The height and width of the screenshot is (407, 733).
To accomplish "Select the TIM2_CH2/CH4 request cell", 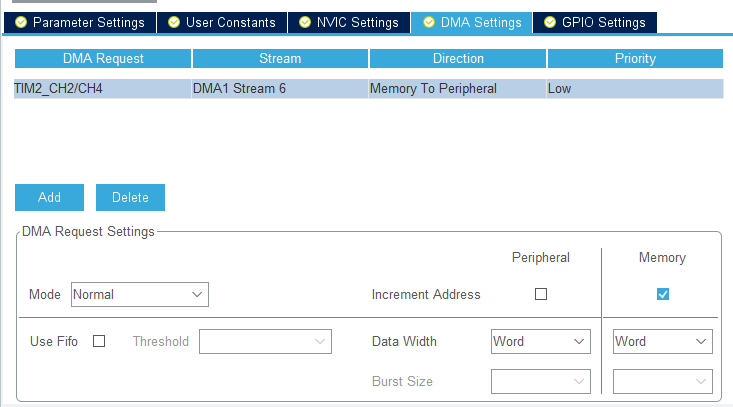I will pyautogui.click(x=102, y=88).
